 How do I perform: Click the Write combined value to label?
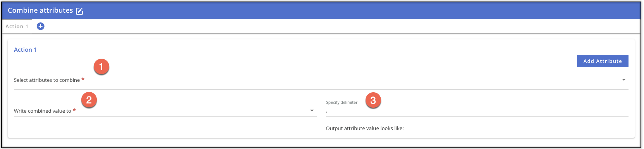pyautogui.click(x=43, y=111)
